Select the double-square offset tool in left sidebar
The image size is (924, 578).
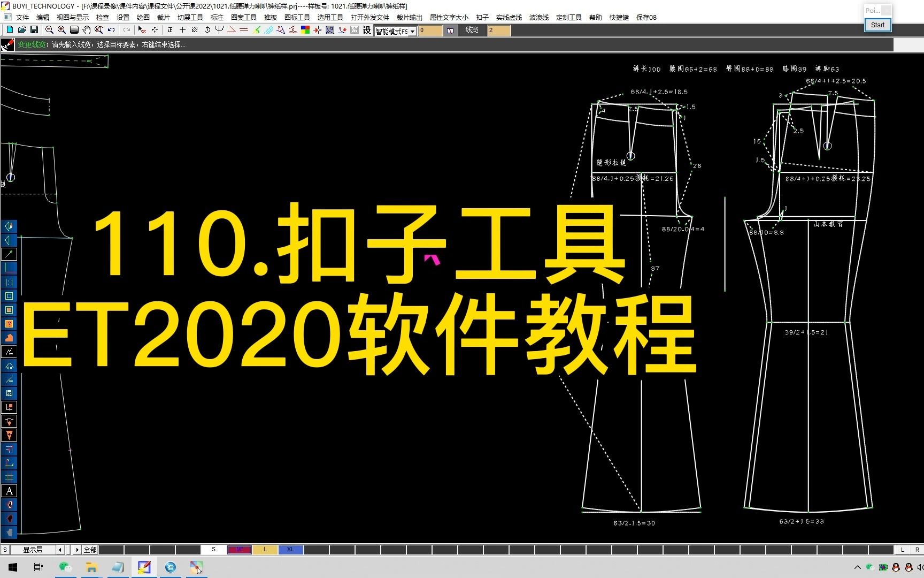pos(9,296)
